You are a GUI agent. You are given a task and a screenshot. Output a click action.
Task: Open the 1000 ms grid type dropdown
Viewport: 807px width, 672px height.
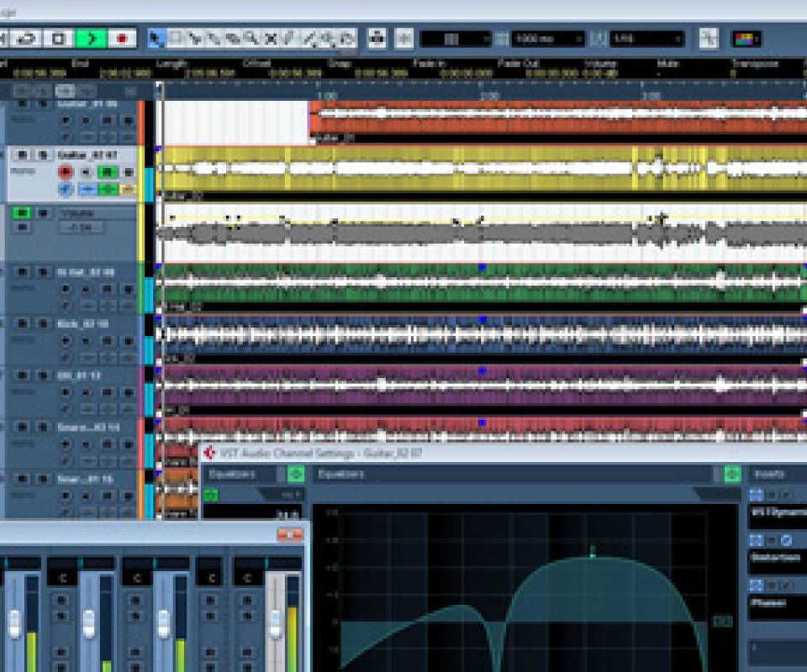tap(547, 39)
